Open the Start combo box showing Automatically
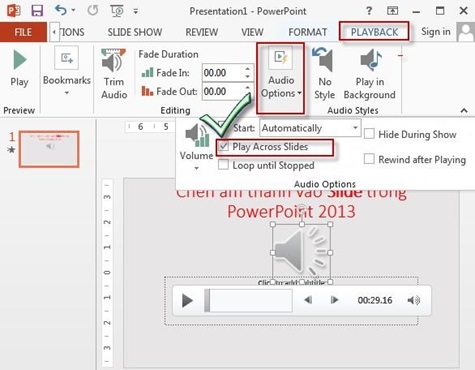Image resolution: width=475 pixels, height=370 pixels. [x=310, y=128]
